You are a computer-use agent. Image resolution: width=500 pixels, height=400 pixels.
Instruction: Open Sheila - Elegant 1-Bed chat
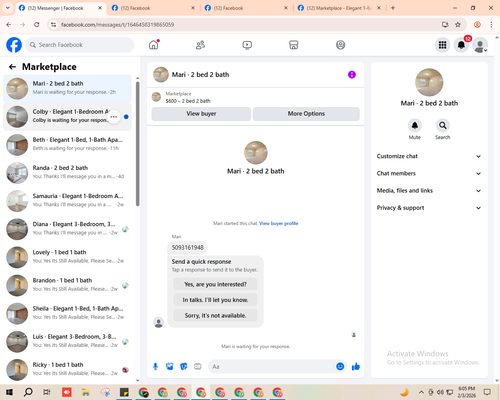(x=67, y=313)
